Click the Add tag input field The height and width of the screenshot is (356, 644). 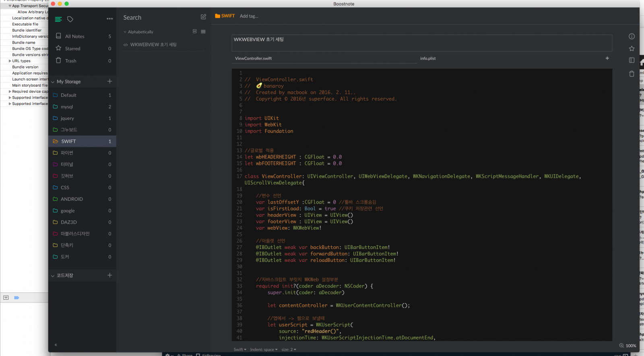(x=249, y=16)
